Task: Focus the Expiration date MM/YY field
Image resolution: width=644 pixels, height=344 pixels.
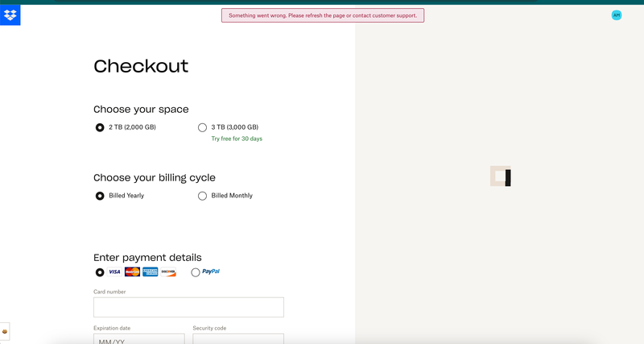Action: (139, 338)
